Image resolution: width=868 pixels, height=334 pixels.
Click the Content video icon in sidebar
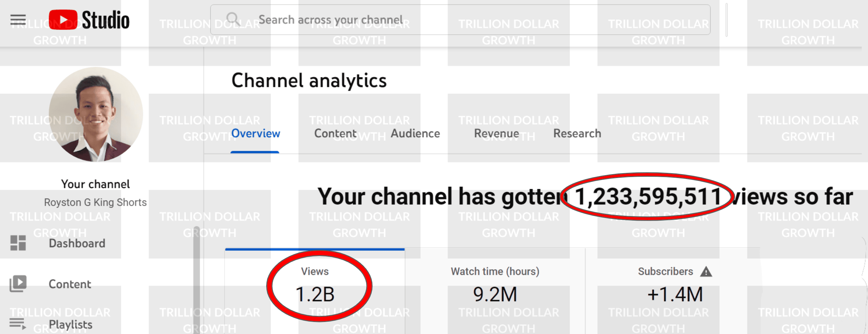coord(18,284)
